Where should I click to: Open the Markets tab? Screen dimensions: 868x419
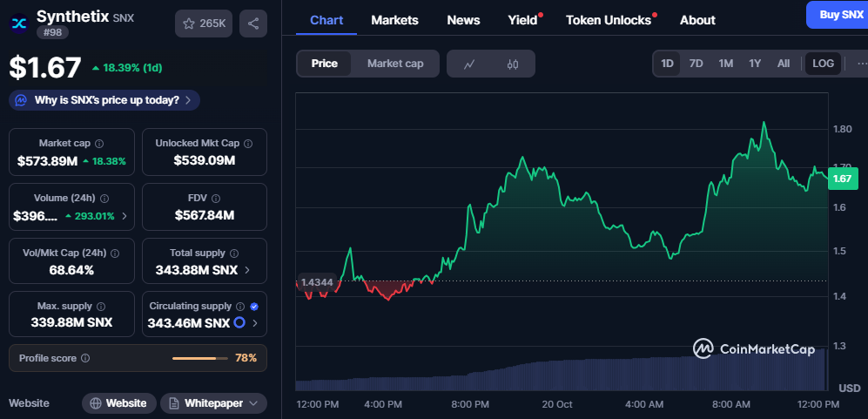pos(394,20)
